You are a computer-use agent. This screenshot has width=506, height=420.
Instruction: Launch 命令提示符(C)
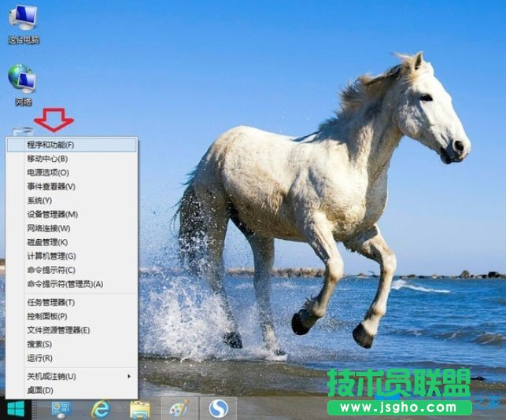point(72,270)
